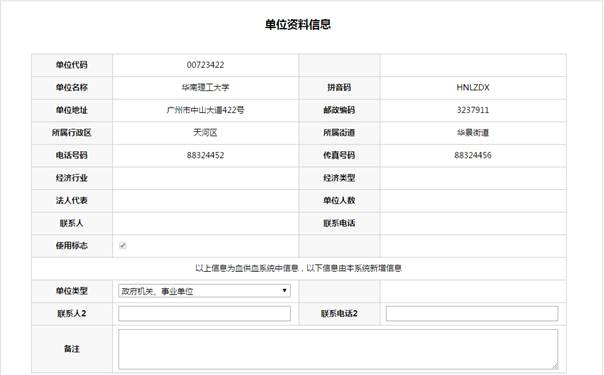This screenshot has height=375, width=604.
Task: Click the 备注 text area
Action: click(x=338, y=349)
